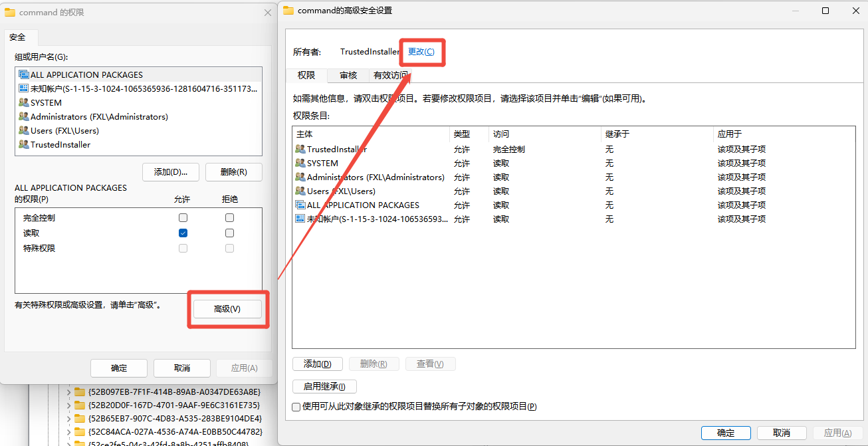Toggle allow checkbox for 特殊权限
868x446 pixels.
pyautogui.click(x=183, y=248)
